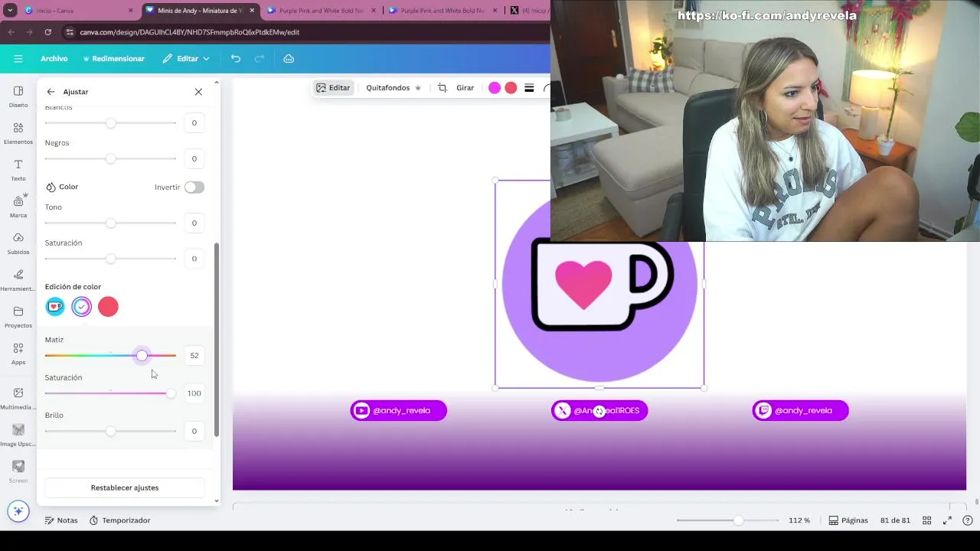
Task: Click the 112 % zoom level
Action: (799, 520)
